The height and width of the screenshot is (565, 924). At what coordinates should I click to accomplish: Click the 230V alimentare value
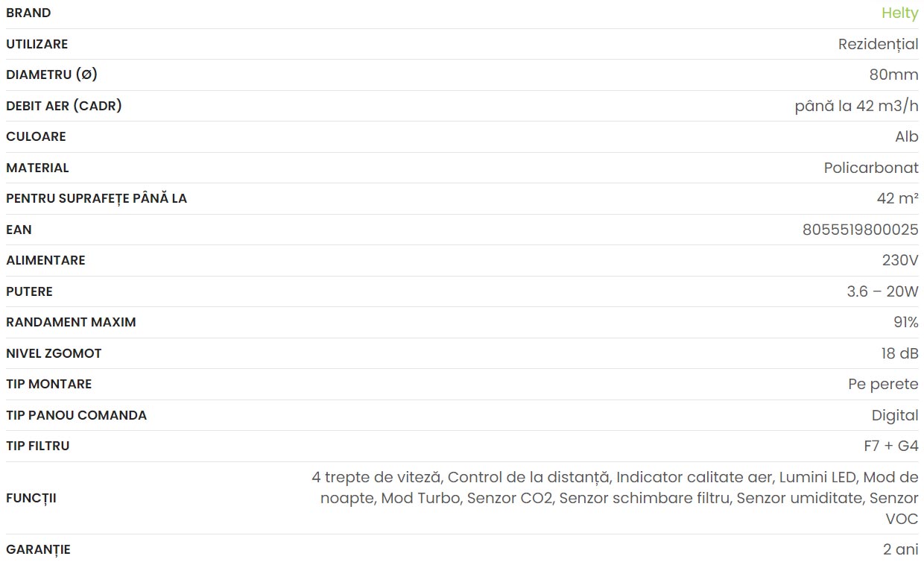click(x=900, y=260)
